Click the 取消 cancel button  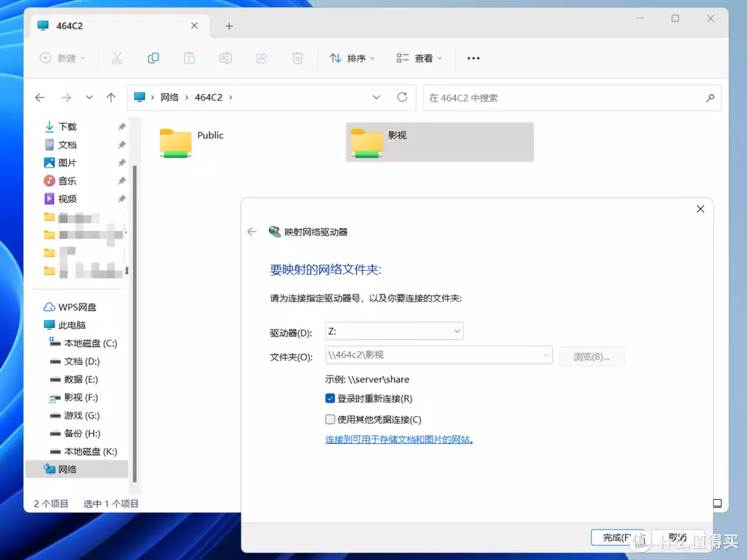[677, 538]
